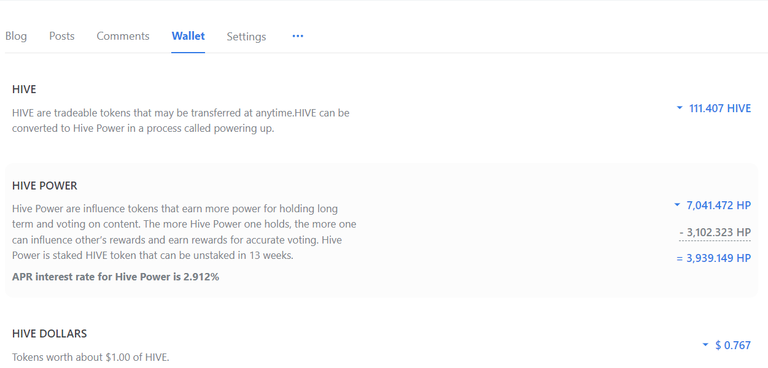This screenshot has height=368, width=768.
Task: Open the $ 0.767 Hive Dollars dropdown
Action: [x=727, y=345]
